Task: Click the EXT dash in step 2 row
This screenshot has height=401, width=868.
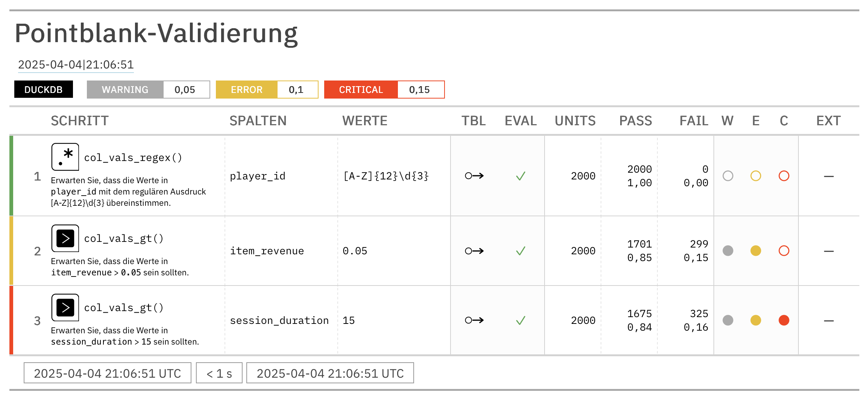Action: pos(829,251)
